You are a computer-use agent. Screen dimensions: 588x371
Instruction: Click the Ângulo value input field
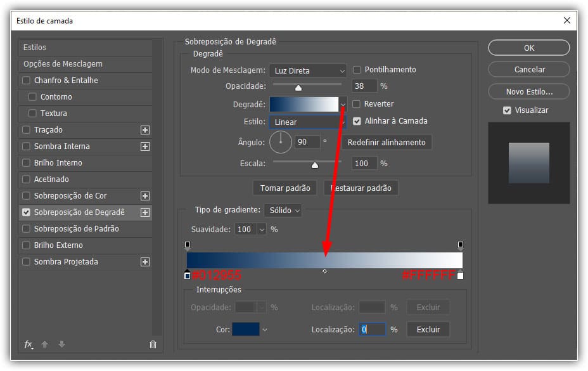coord(307,142)
